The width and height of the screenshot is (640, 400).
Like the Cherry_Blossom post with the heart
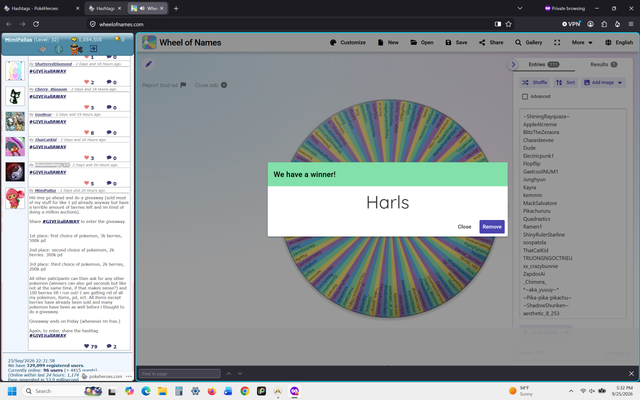87,107
